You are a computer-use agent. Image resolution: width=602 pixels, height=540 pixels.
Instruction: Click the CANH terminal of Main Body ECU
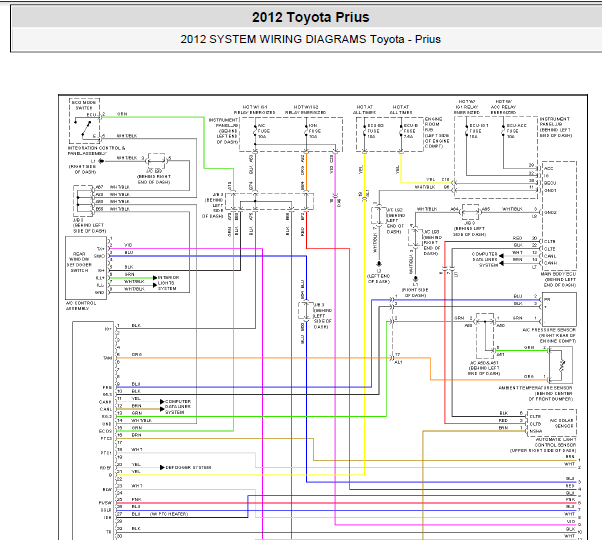coord(551,263)
